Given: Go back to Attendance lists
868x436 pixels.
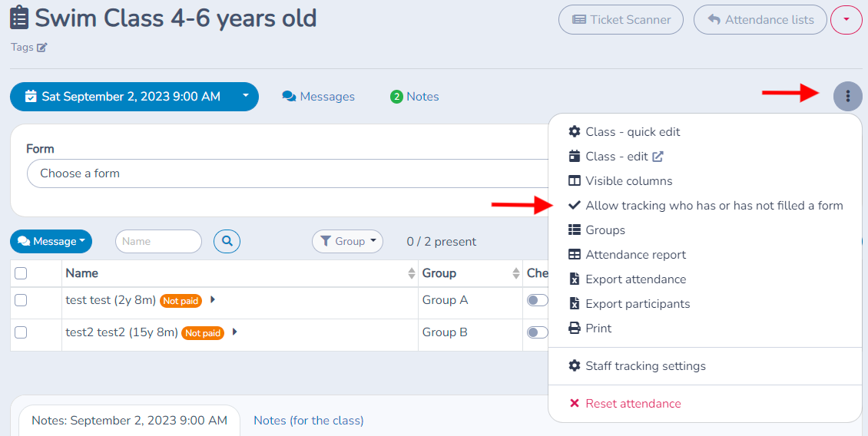Looking at the screenshot, I should pos(760,20).
